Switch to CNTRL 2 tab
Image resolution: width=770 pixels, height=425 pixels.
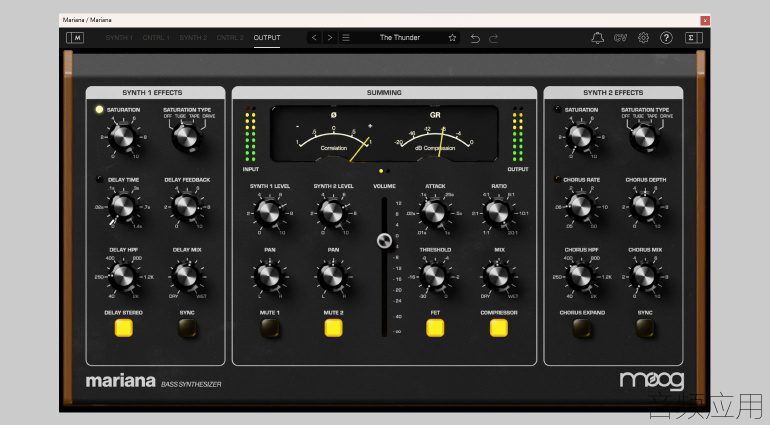230,38
